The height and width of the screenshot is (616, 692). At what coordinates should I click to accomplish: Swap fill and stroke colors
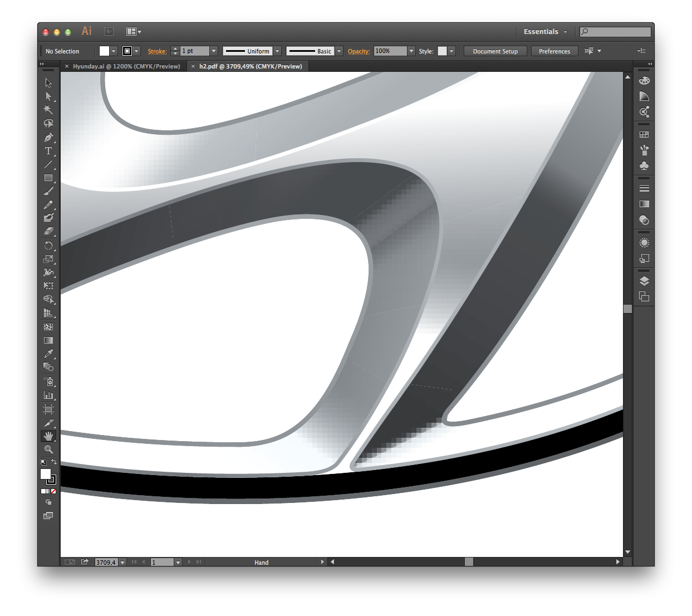[x=54, y=462]
